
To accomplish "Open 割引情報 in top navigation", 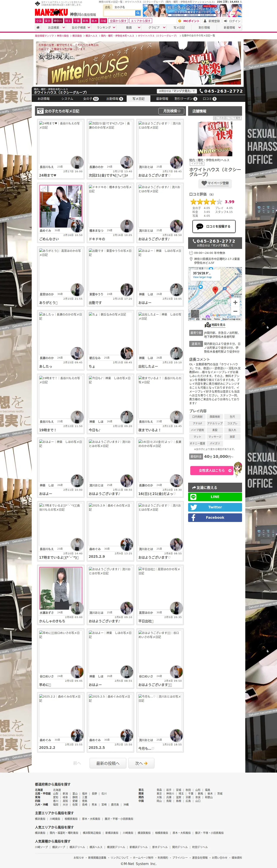I will (x=204, y=28).
